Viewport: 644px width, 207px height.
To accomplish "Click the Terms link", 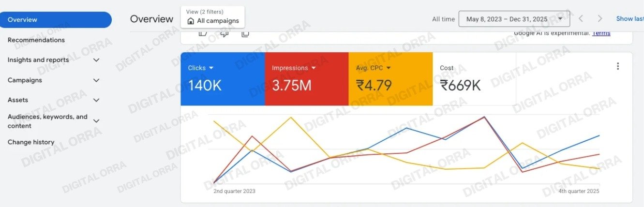I will click(x=601, y=33).
